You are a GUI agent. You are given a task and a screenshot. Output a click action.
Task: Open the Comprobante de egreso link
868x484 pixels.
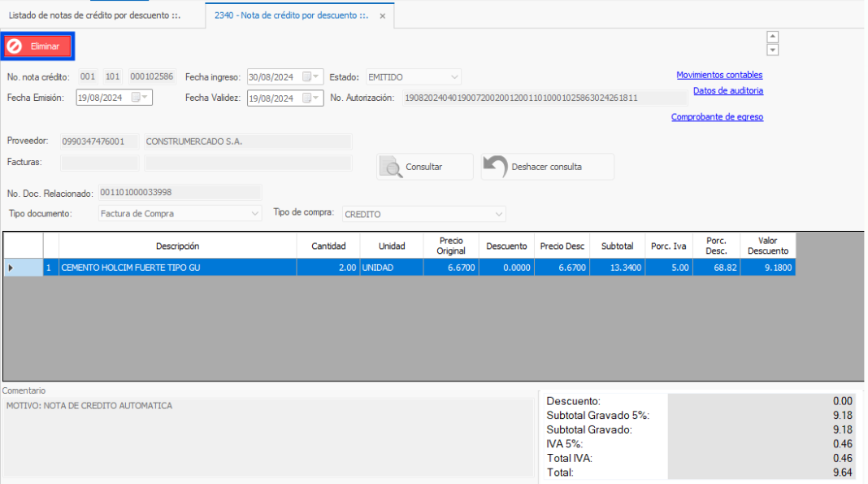pyautogui.click(x=717, y=117)
